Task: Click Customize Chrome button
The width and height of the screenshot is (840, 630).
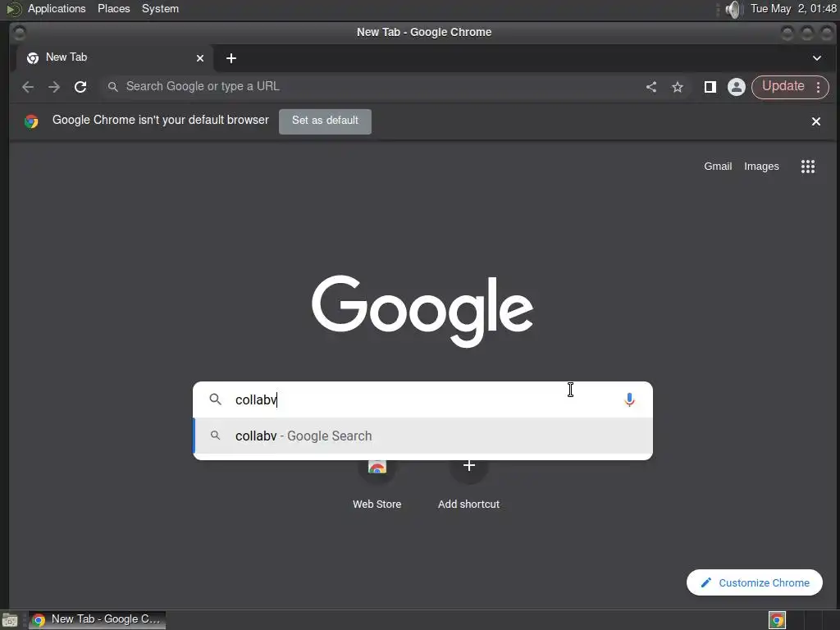Action: pyautogui.click(x=755, y=582)
